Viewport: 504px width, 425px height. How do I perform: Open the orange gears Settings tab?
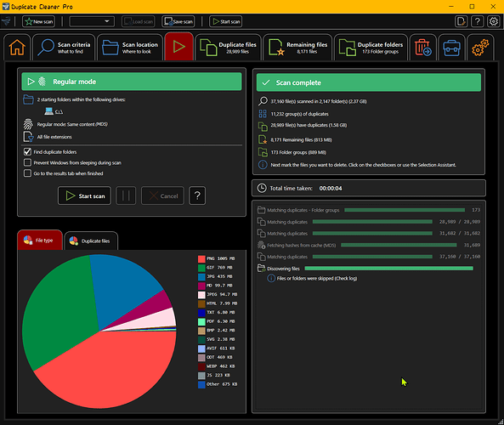click(x=480, y=48)
